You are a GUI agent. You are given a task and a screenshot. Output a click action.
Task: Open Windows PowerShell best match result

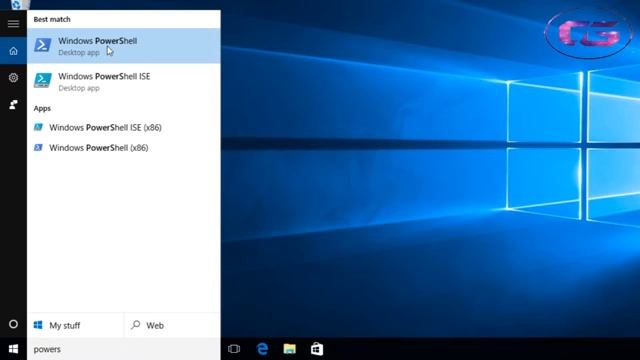(124, 46)
